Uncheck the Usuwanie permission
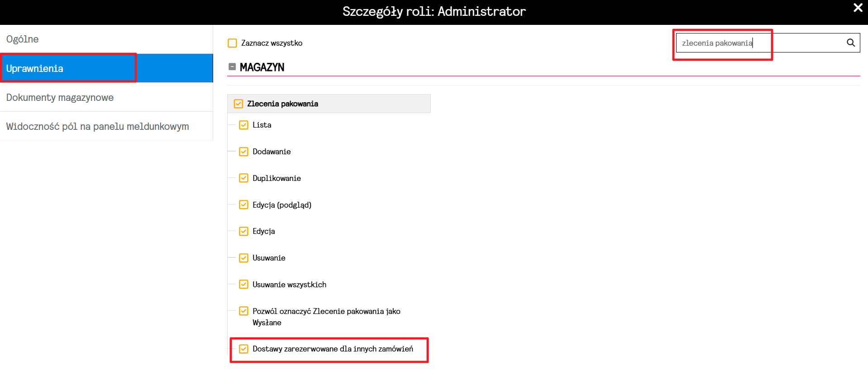Image resolution: width=868 pixels, height=380 pixels. pyautogui.click(x=243, y=258)
